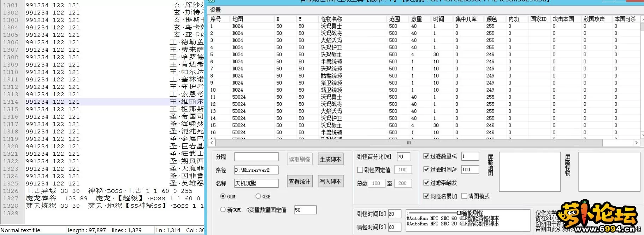The width and height of the screenshot is (644, 235).
Task: Click the 'length : 97,897' status entry
Action: click(x=87, y=230)
